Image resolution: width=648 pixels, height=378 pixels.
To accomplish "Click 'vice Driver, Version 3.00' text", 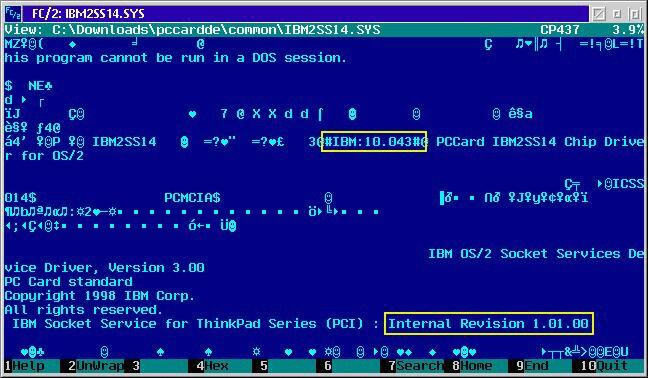I will point(104,268).
